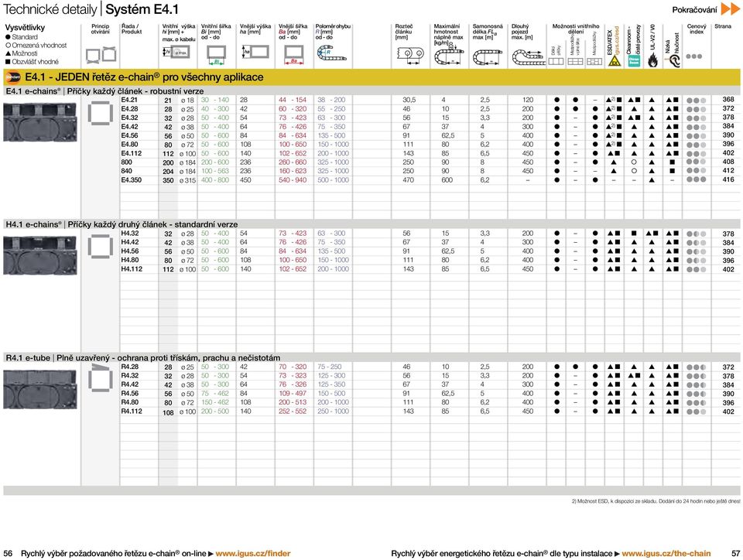This screenshot has height=560, width=743.
Task: Select the product name H4.112
Action: point(132,269)
